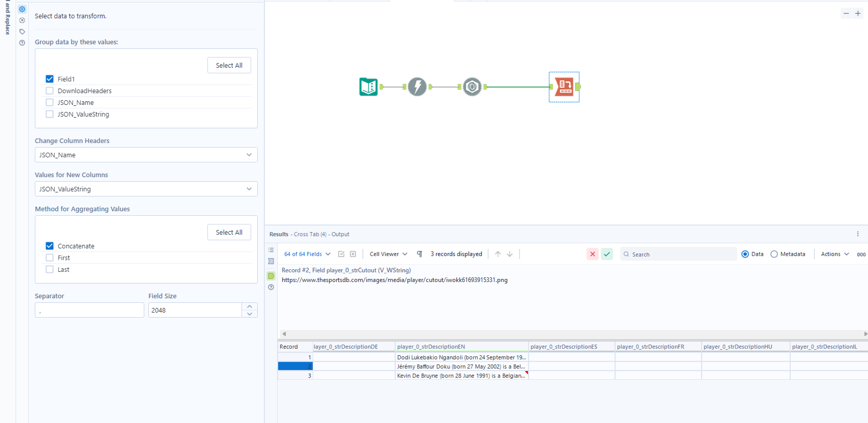Click the input anchor icon in Results sidebar

tap(271, 261)
